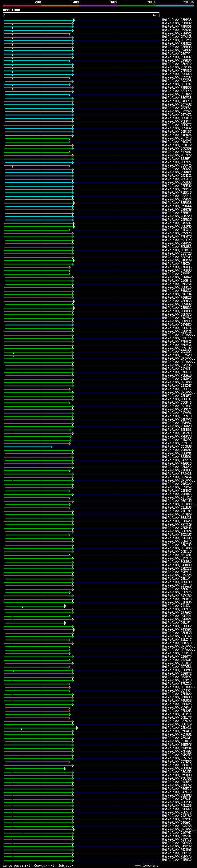197x868 pixels.
Task: Click label UniRef100_Q69TY4
Action: tap(177, 54)
